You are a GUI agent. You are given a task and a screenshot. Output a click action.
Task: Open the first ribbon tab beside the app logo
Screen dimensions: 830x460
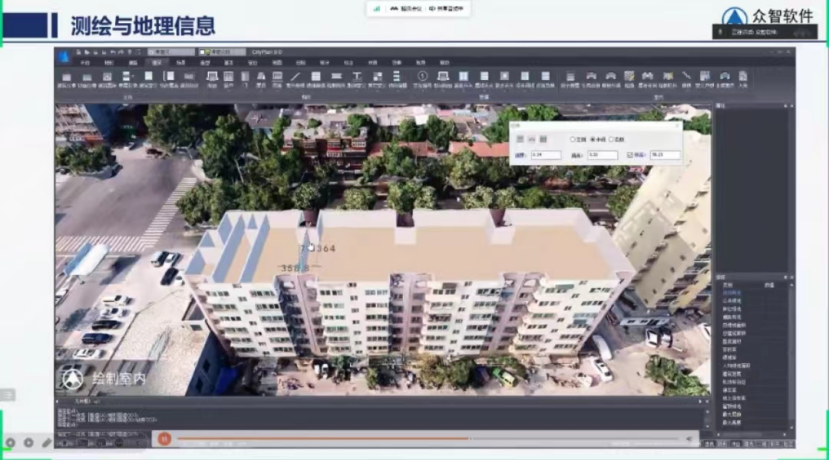[85, 63]
